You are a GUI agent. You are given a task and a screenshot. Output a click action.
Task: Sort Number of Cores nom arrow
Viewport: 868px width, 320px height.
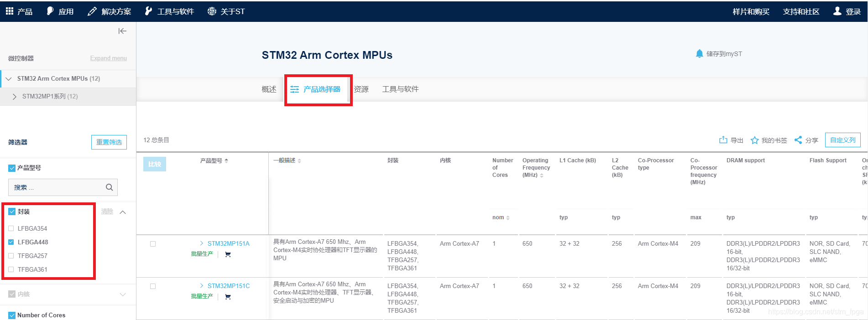508,218
